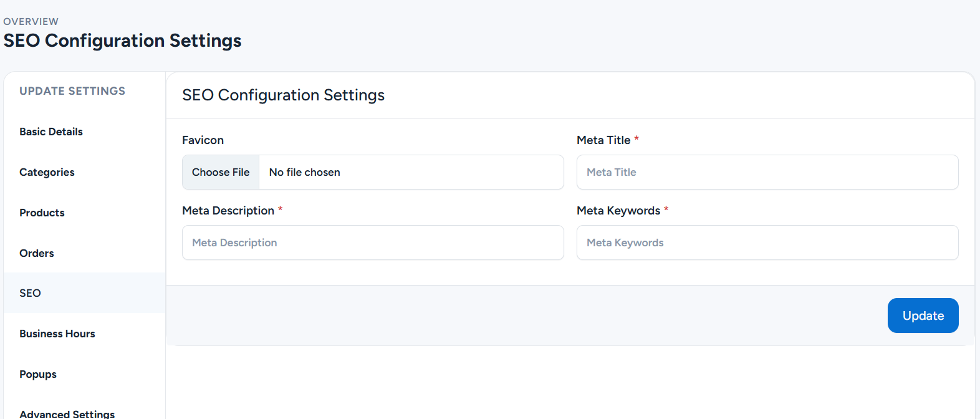This screenshot has width=980, height=419.
Task: Select the SEO sidebar item
Action: pyautogui.click(x=30, y=293)
